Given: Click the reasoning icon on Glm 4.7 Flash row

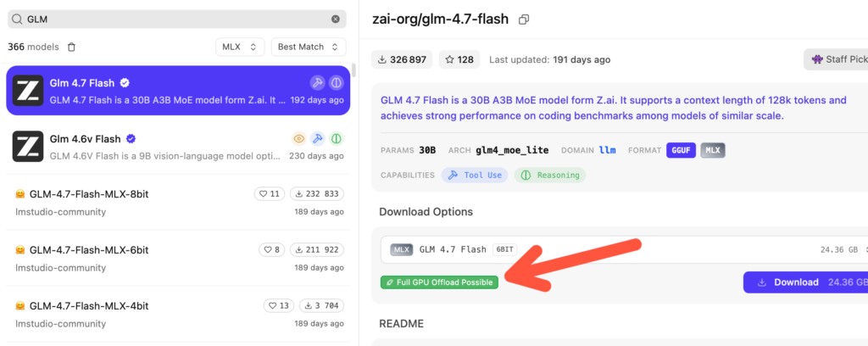Looking at the screenshot, I should pyautogui.click(x=336, y=83).
